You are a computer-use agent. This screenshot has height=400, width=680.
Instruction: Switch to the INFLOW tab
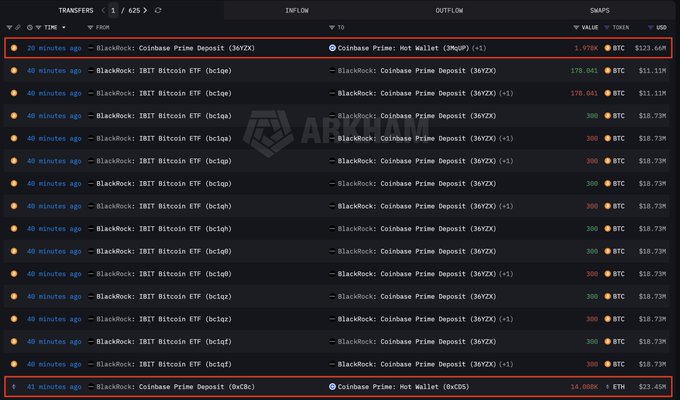pyautogui.click(x=297, y=10)
